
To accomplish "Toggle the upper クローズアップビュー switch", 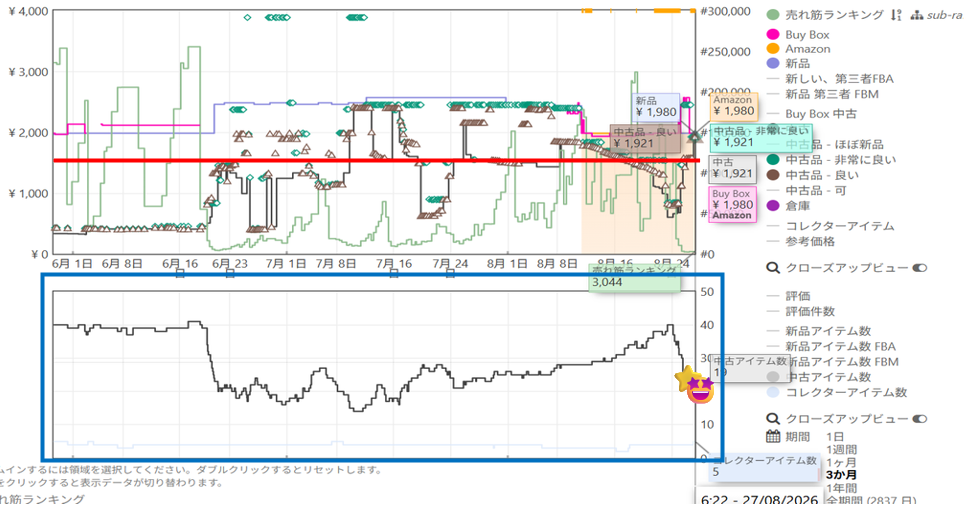I will [920, 268].
